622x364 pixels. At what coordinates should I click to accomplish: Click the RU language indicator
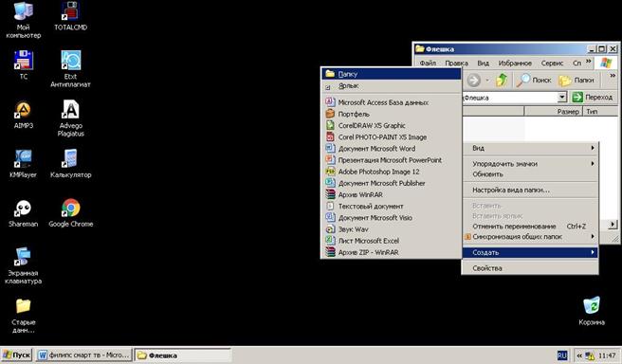click(561, 355)
